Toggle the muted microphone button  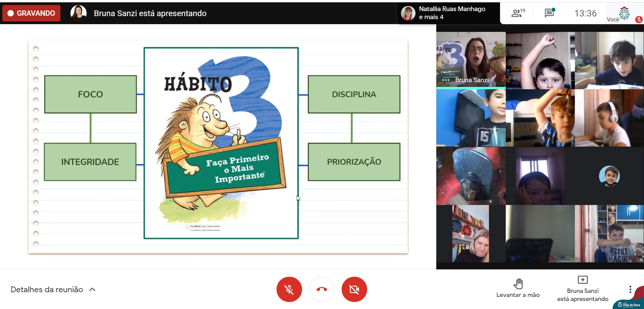click(x=289, y=289)
